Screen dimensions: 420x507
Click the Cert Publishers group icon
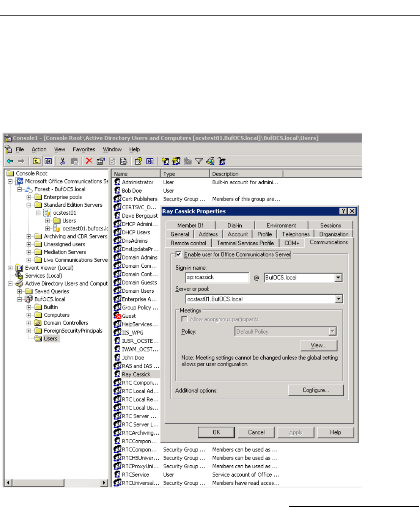(117, 199)
